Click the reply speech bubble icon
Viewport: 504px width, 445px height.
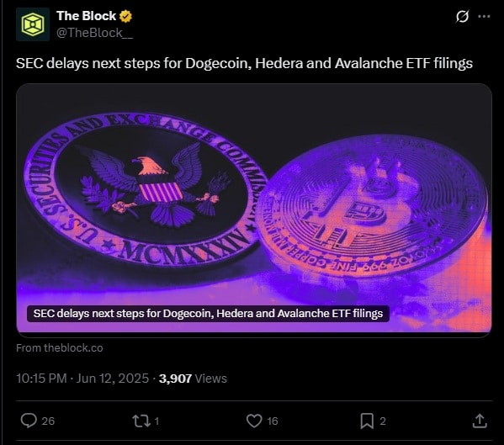[x=29, y=421]
